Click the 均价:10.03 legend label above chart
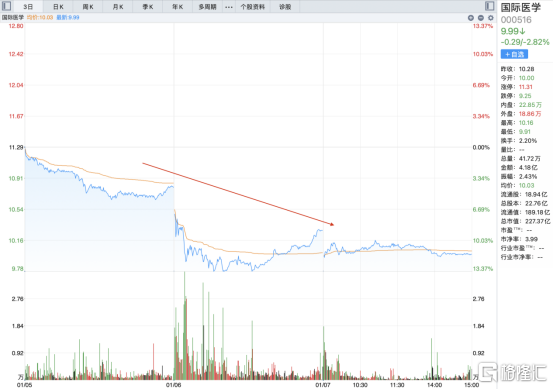Image resolution: width=553 pixels, height=389 pixels. click(40, 17)
